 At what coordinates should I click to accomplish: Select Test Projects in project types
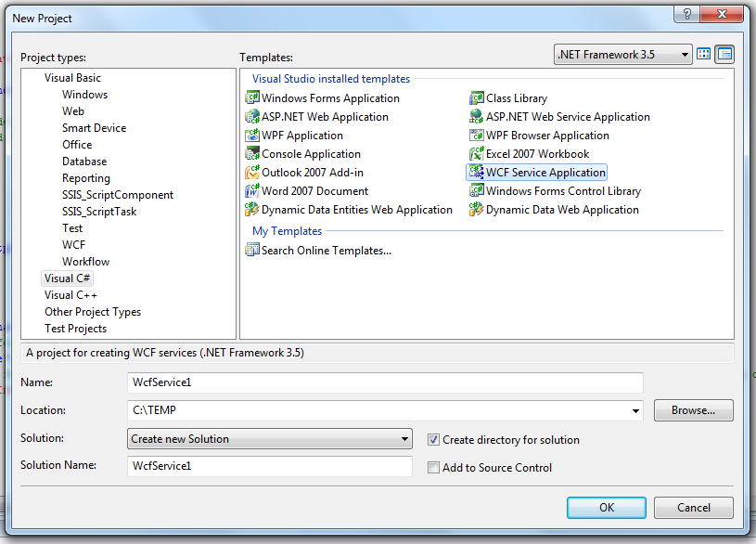pyautogui.click(x=75, y=328)
